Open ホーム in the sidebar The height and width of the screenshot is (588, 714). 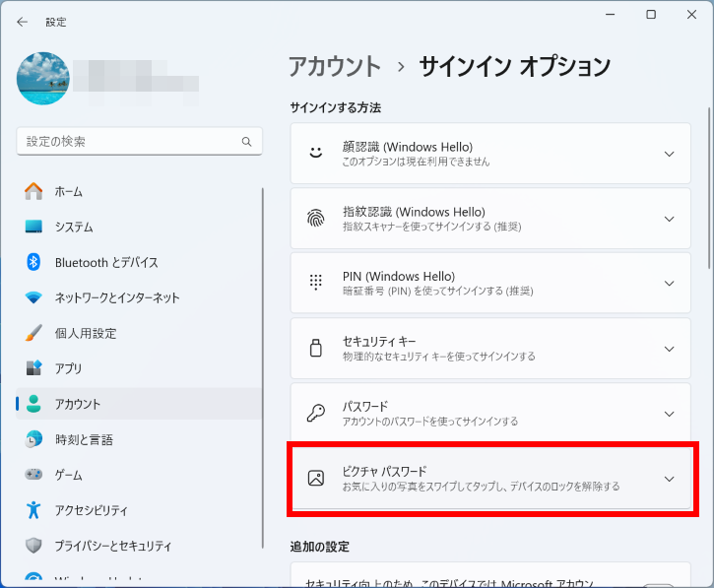(139, 191)
